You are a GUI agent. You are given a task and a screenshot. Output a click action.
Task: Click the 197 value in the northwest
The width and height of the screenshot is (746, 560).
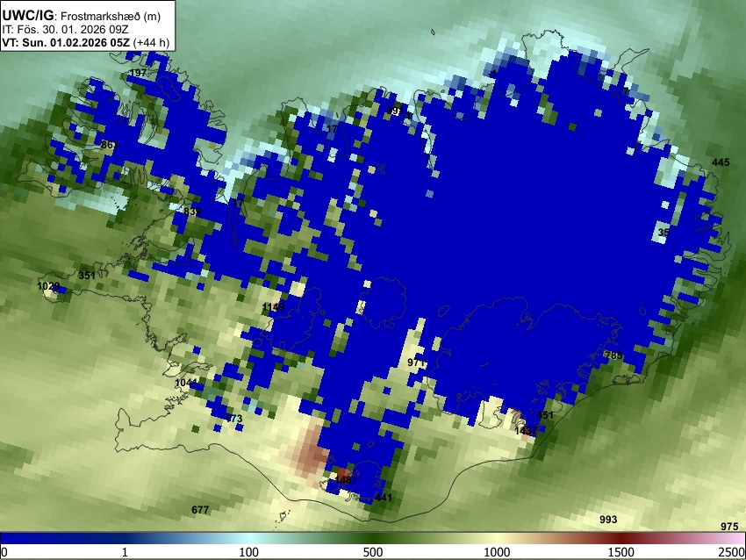[138, 73]
